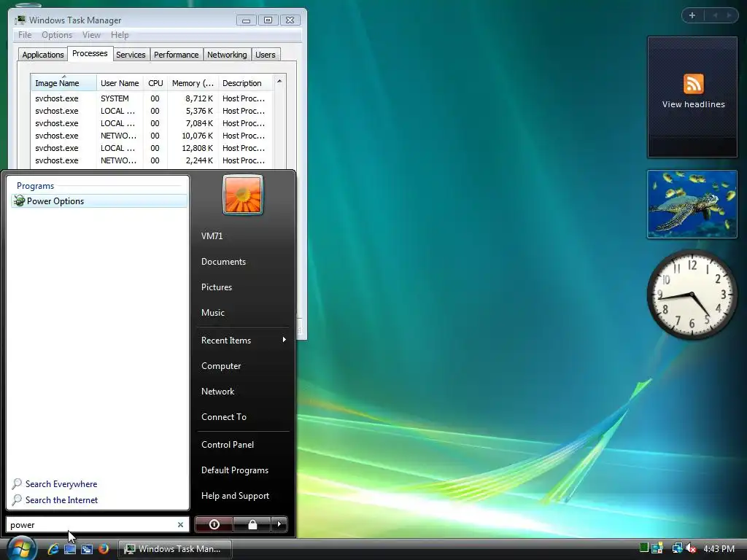
Task: Click Show Desktop quick launch icon
Action: click(70, 549)
